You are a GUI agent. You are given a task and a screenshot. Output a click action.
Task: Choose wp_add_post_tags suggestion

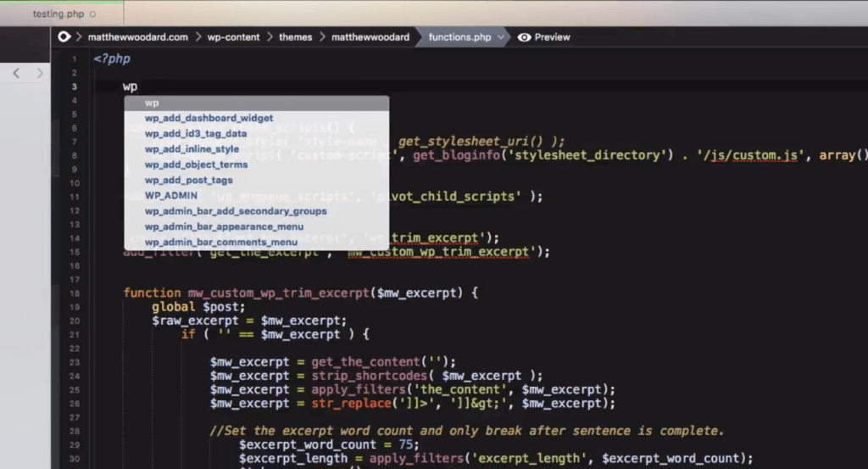coord(257,180)
